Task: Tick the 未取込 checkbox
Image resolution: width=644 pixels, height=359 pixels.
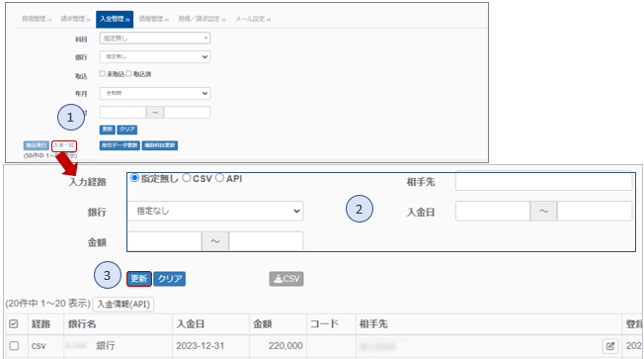Action: click(103, 73)
